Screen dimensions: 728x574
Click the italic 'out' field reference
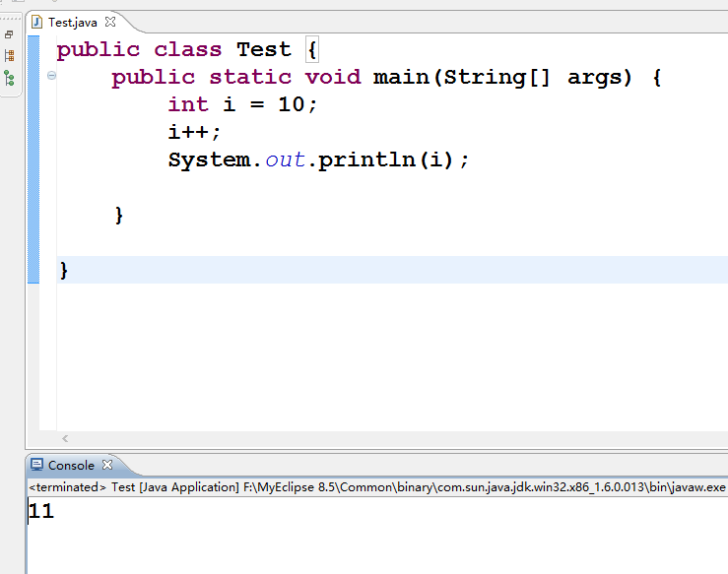[285, 159]
